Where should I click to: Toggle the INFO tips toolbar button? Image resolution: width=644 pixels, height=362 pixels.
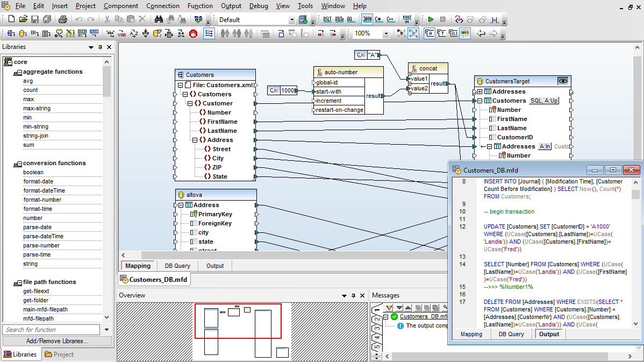464,33
